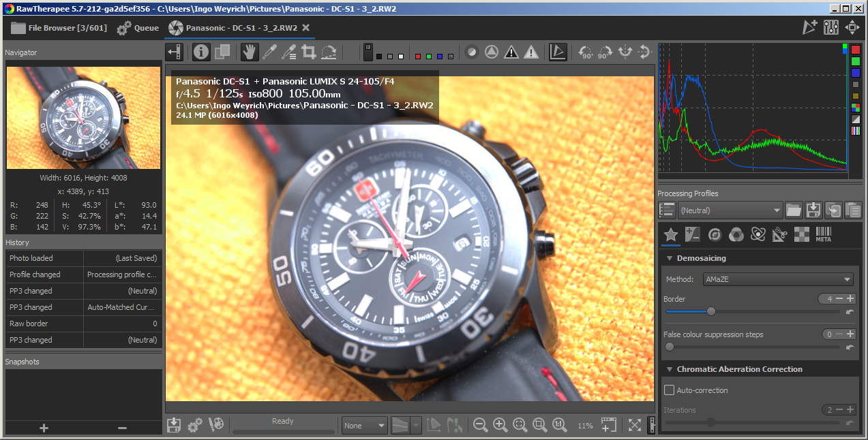Send image to processing queue
The height and width of the screenshot is (440, 868).
[195, 425]
